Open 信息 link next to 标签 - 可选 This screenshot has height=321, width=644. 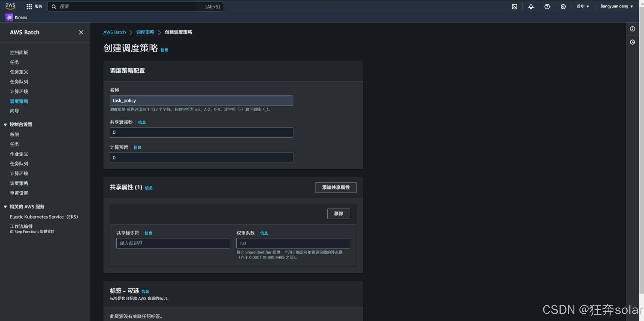pyautogui.click(x=145, y=291)
